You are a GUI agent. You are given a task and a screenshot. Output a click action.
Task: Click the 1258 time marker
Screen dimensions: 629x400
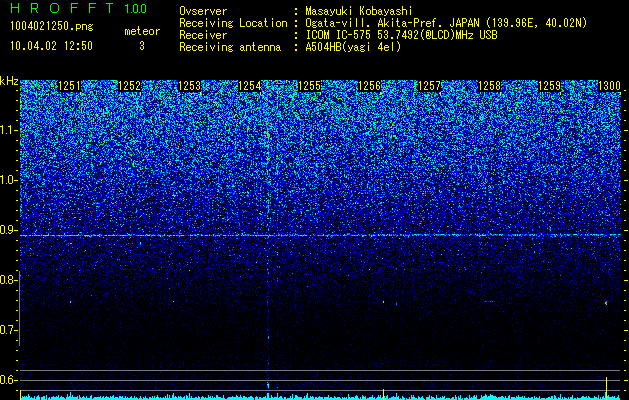click(489, 86)
